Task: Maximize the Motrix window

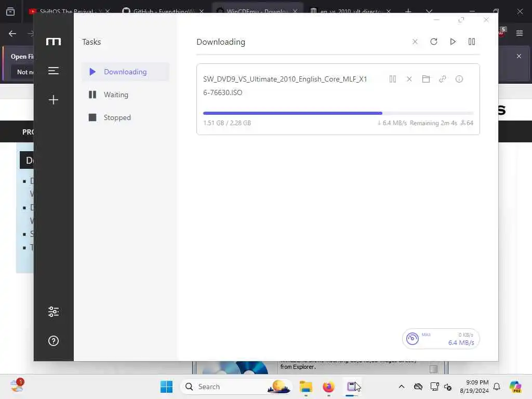Action: pyautogui.click(x=461, y=20)
